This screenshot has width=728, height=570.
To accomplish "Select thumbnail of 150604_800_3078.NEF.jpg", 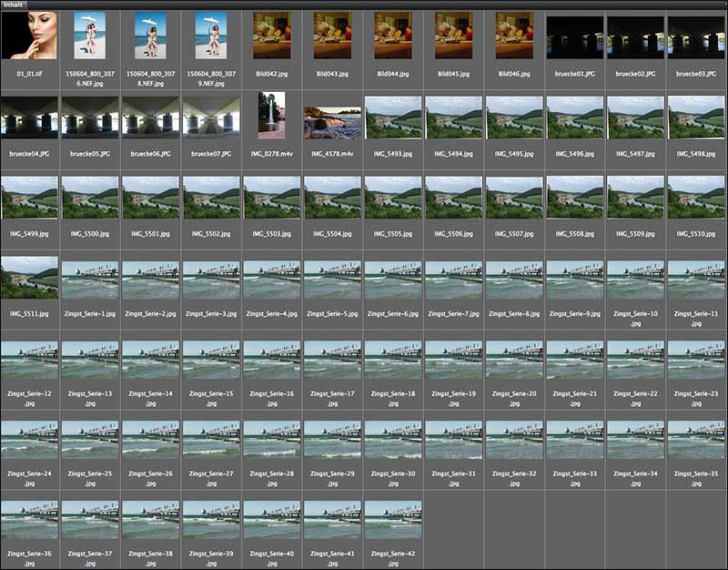I will click(x=150, y=36).
